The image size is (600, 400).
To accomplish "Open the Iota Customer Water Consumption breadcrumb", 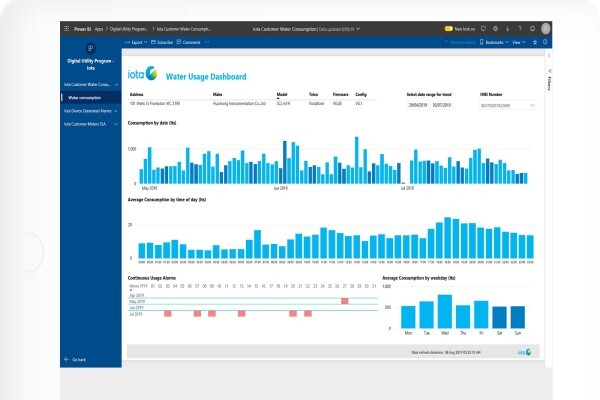I will coord(184,29).
